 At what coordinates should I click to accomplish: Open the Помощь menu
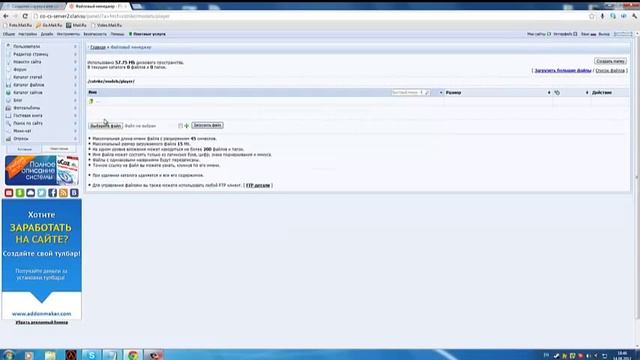click(117, 34)
